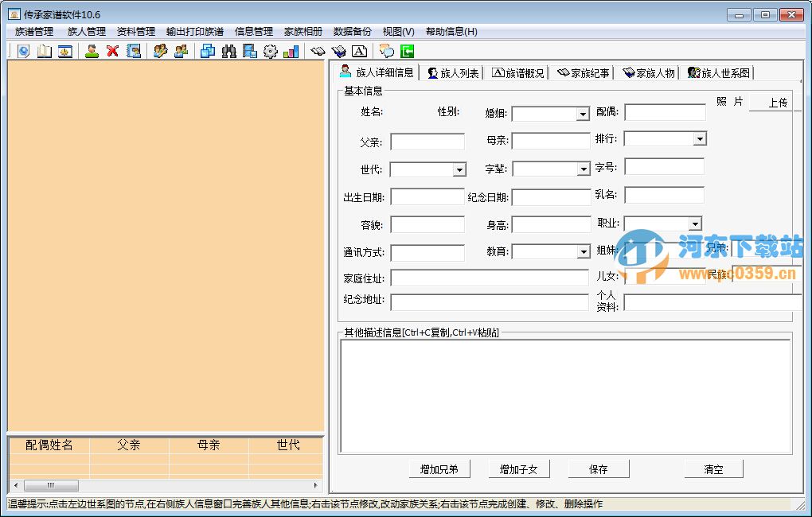Click the chat bubble feedback icon
The height and width of the screenshot is (517, 812).
385,51
